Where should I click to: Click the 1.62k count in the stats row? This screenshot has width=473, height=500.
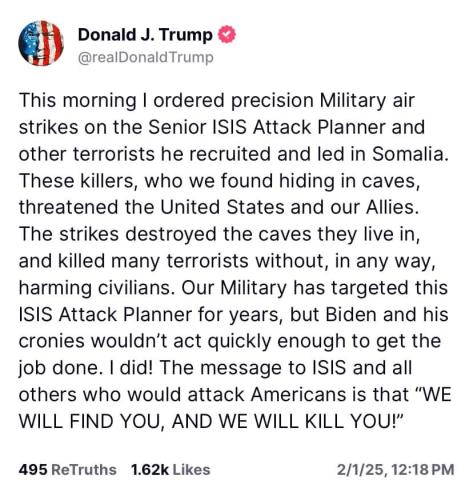[150, 470]
